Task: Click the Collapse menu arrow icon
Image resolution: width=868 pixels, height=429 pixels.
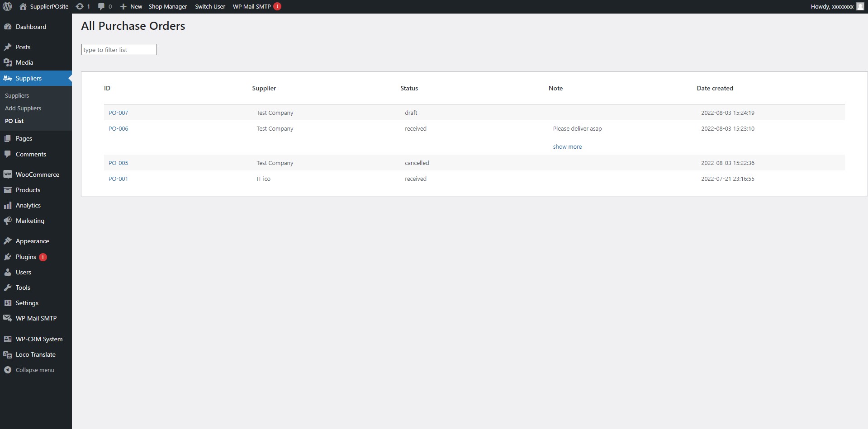Action: tap(8, 370)
